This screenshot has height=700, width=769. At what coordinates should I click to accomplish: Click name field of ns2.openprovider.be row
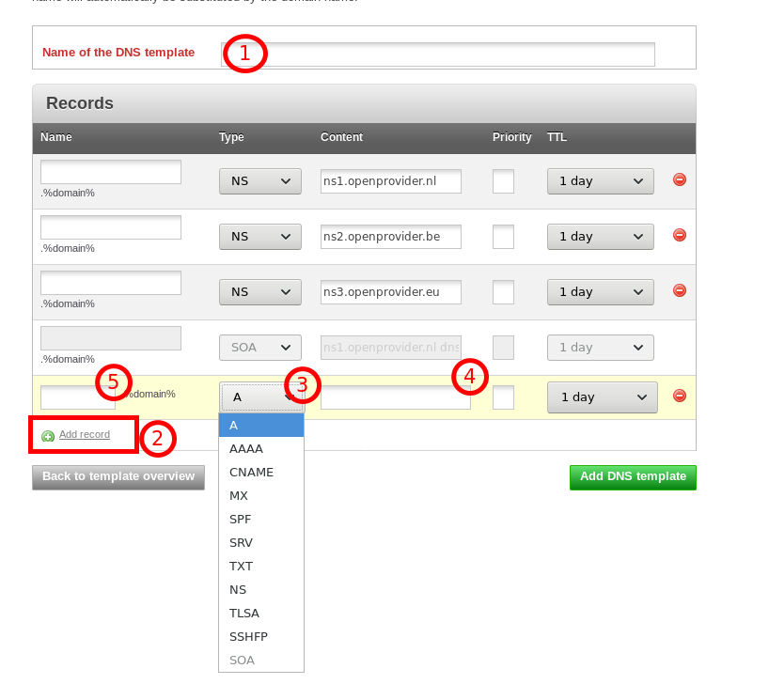click(x=111, y=227)
